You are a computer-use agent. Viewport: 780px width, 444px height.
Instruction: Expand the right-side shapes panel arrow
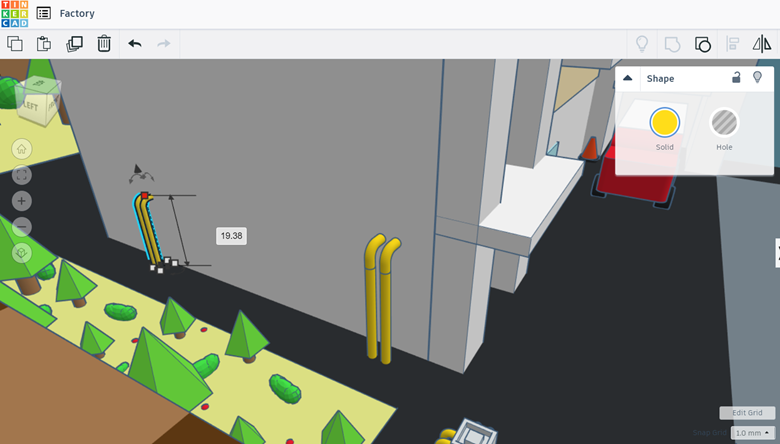pos(778,253)
